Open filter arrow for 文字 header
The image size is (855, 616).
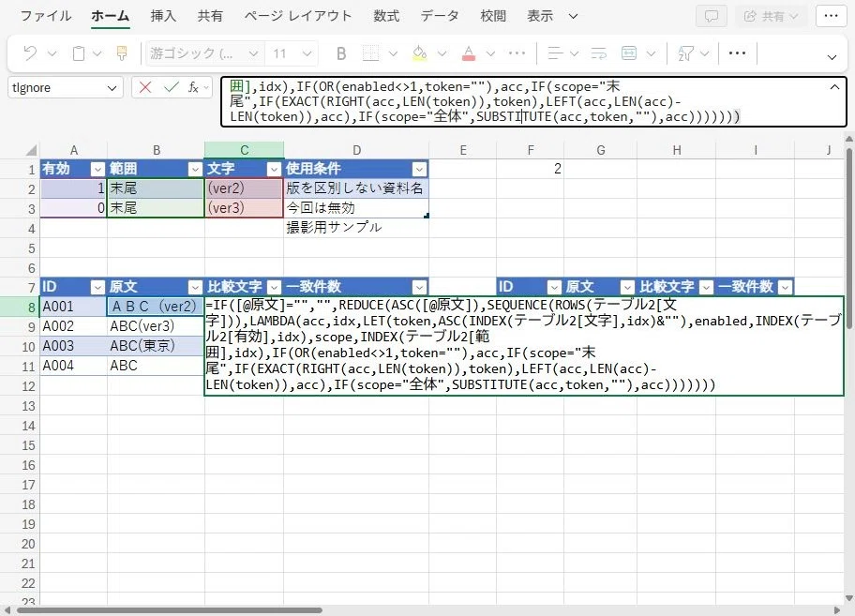click(x=274, y=170)
